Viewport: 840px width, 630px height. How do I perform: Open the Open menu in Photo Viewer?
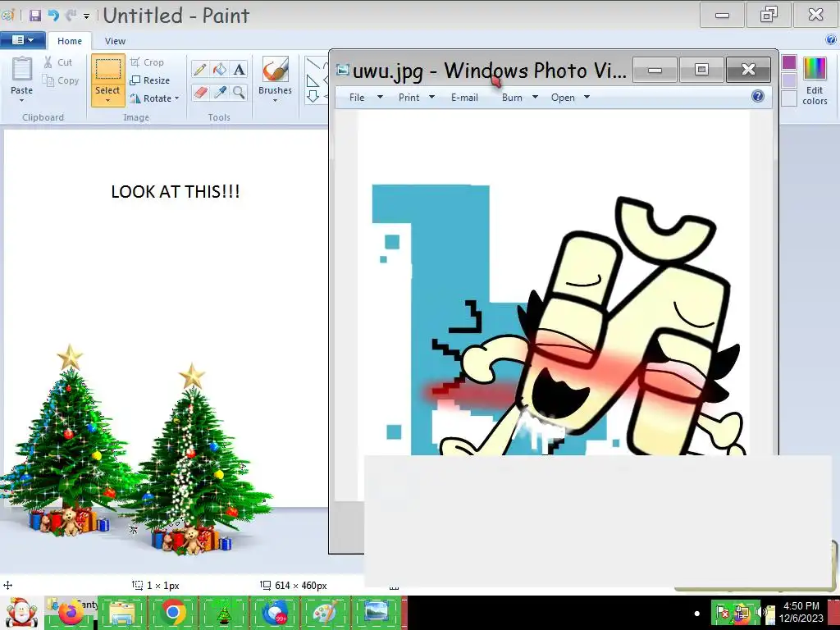click(x=570, y=98)
